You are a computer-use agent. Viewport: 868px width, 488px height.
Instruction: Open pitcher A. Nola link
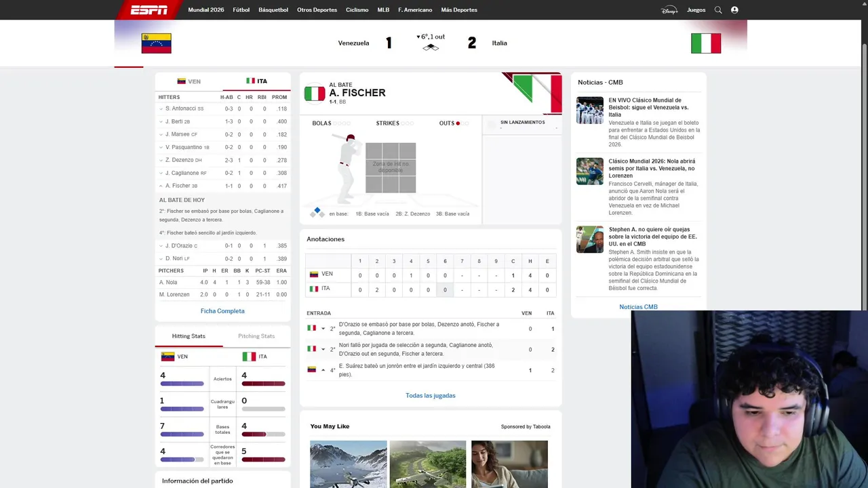(168, 283)
